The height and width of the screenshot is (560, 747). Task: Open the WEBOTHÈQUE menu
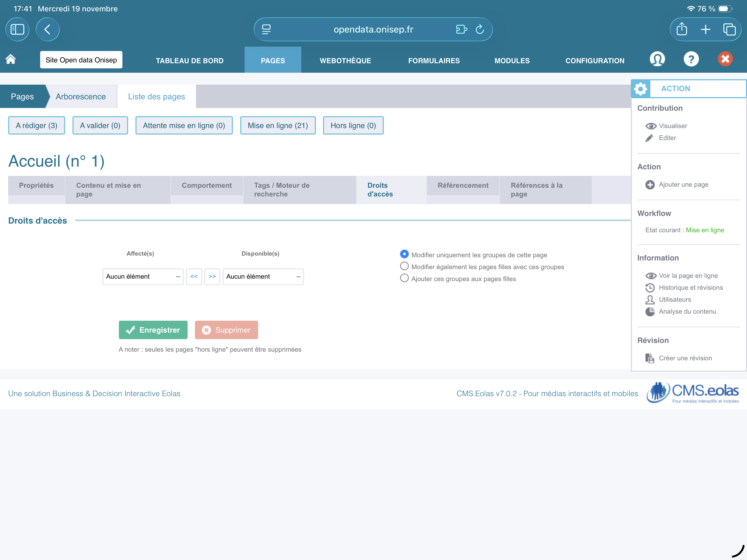(345, 61)
